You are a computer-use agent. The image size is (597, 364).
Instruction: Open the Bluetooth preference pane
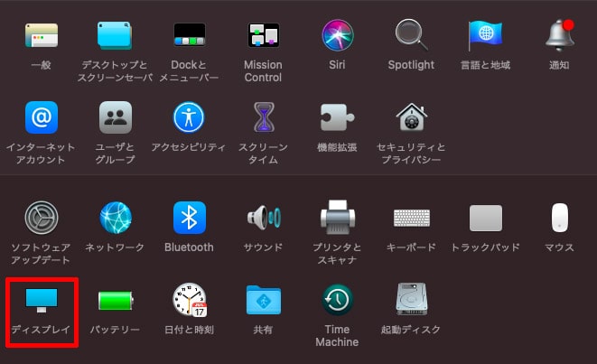pyautogui.click(x=189, y=218)
